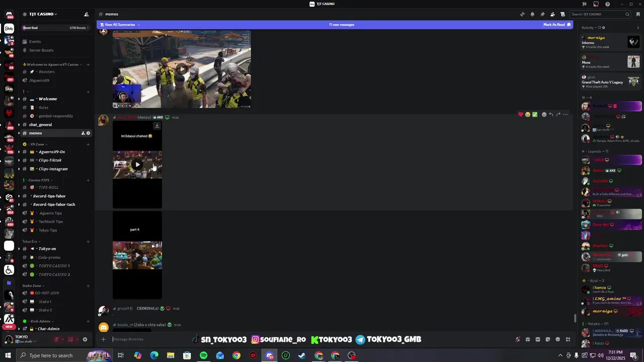Play the top GTA roleplay video
644x362 pixels.
pyautogui.click(x=182, y=69)
